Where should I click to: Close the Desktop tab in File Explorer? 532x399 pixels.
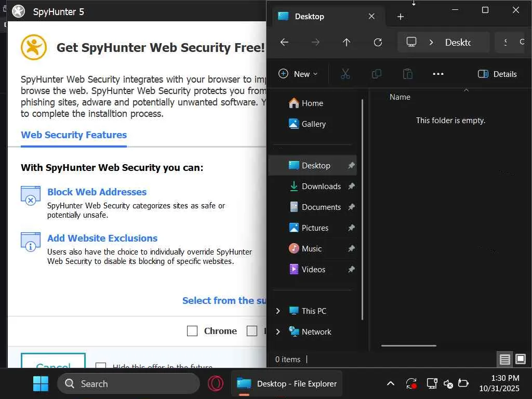371,16
